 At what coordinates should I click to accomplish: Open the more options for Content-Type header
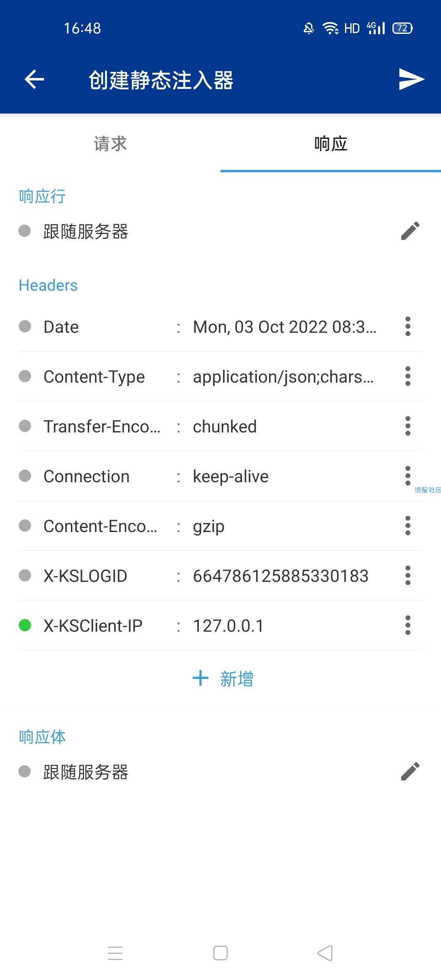(x=408, y=376)
